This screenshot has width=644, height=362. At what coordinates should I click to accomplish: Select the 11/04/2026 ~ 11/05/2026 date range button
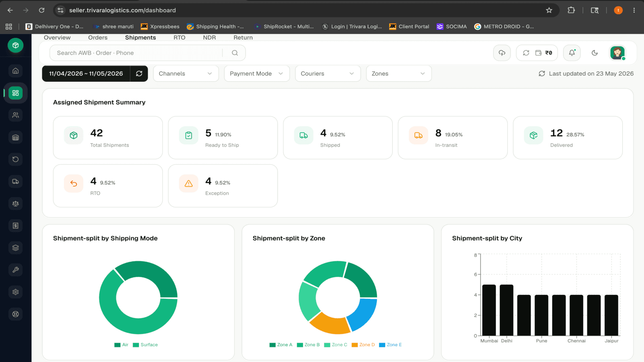86,74
